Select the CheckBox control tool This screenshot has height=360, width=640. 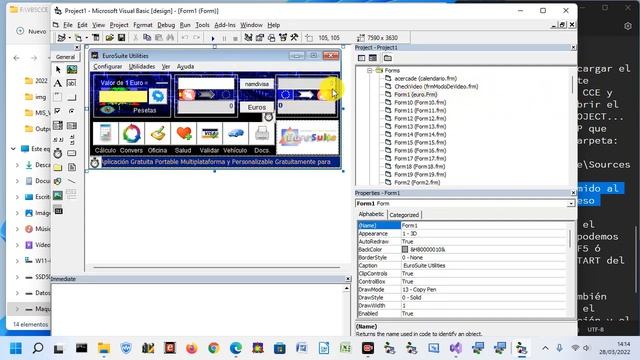click(x=58, y=111)
